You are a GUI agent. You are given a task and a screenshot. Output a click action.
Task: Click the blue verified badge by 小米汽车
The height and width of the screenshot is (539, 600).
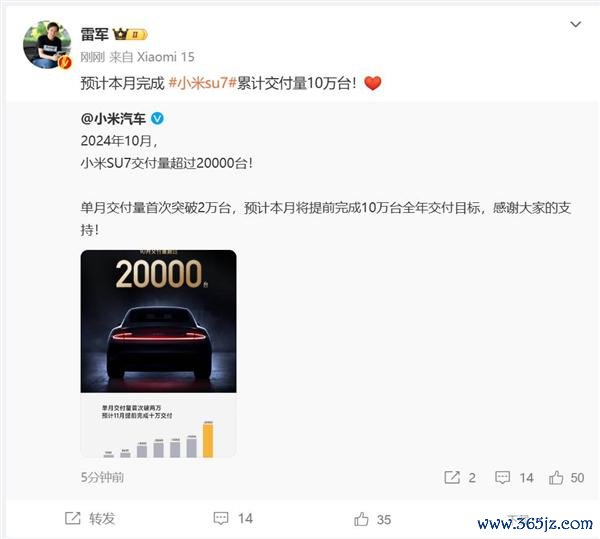tap(157, 119)
